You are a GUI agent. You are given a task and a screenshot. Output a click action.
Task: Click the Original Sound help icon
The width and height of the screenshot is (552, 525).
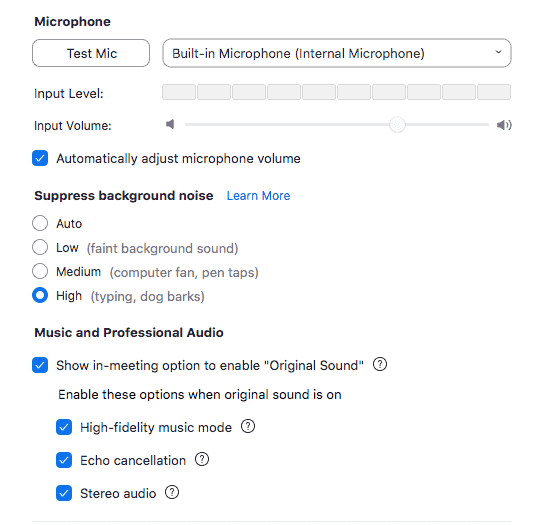[380, 364]
